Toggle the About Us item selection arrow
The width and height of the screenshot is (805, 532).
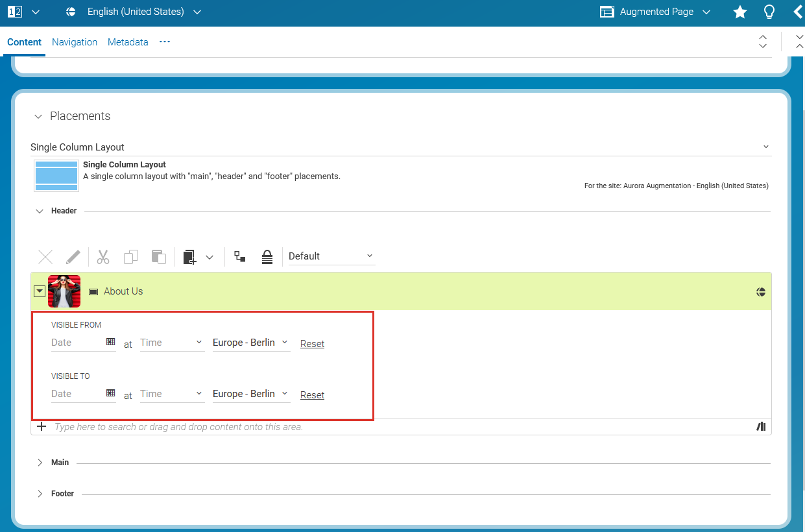(39, 291)
